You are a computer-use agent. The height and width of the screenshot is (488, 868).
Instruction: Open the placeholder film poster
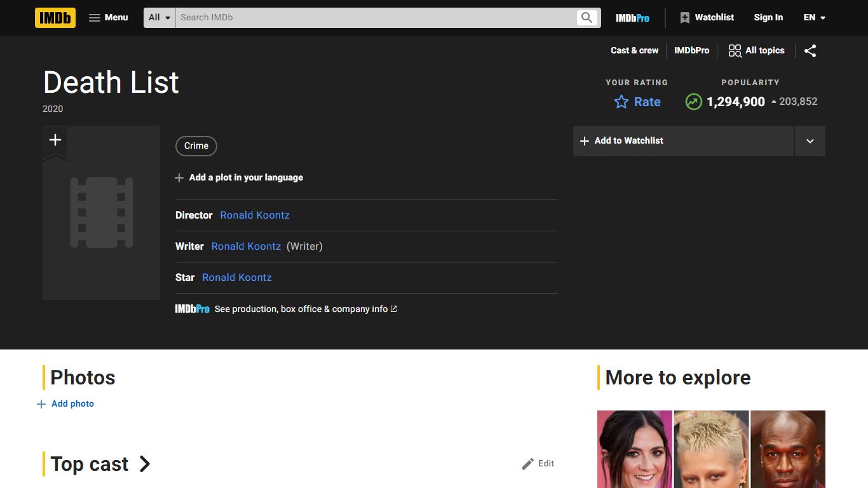tap(102, 213)
